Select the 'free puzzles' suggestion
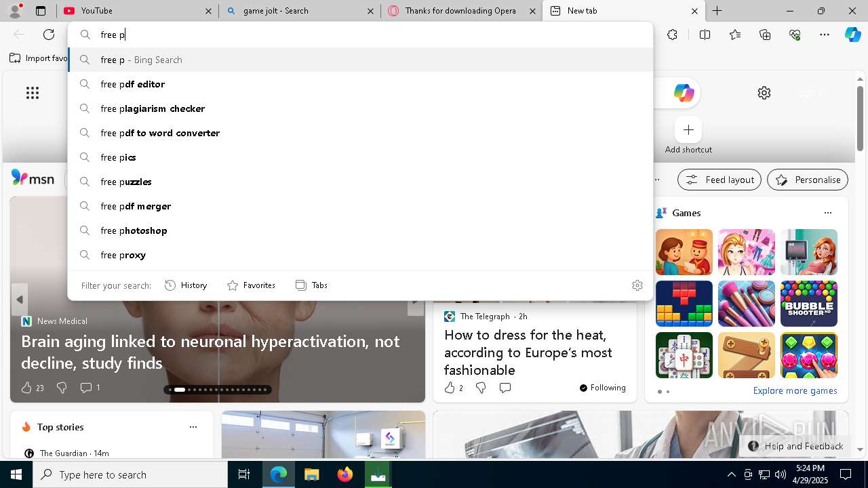This screenshot has height=488, width=868. (x=361, y=182)
